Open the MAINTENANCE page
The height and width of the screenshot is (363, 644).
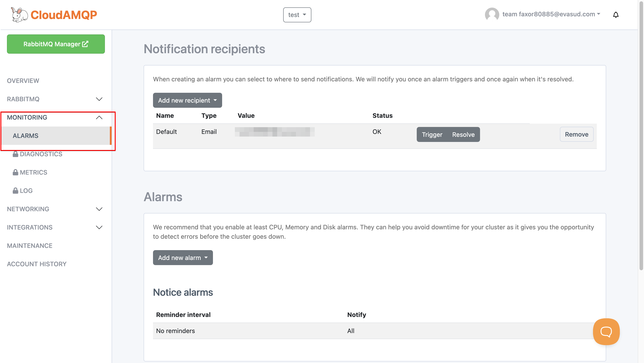click(30, 246)
